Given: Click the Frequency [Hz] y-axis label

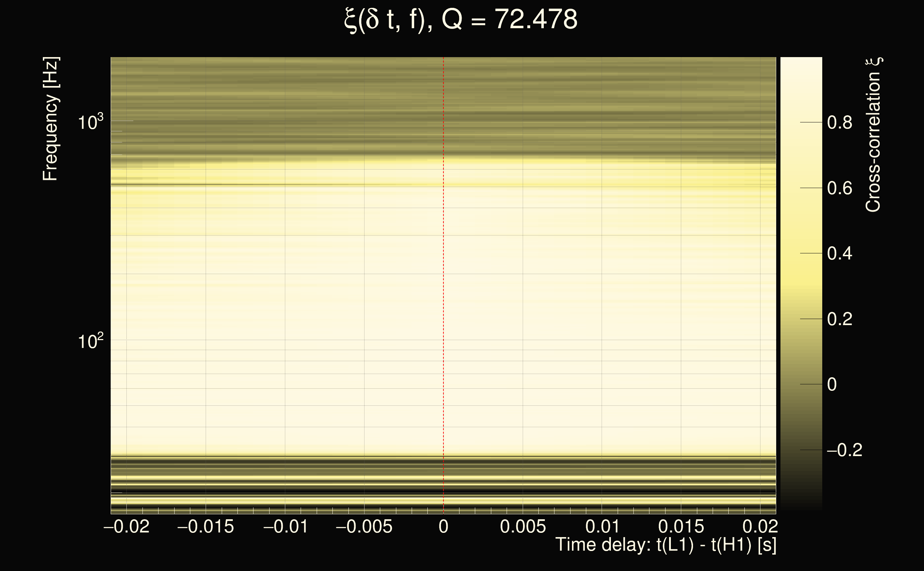Looking at the screenshot, I should (50, 119).
